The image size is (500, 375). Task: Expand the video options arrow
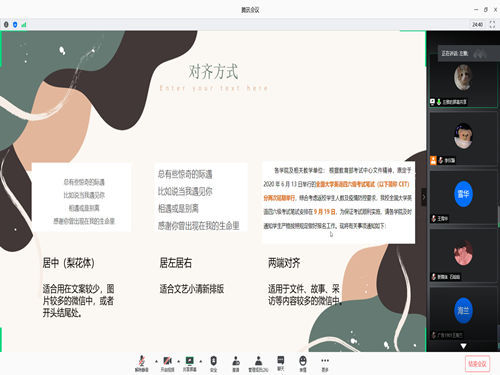178,361
